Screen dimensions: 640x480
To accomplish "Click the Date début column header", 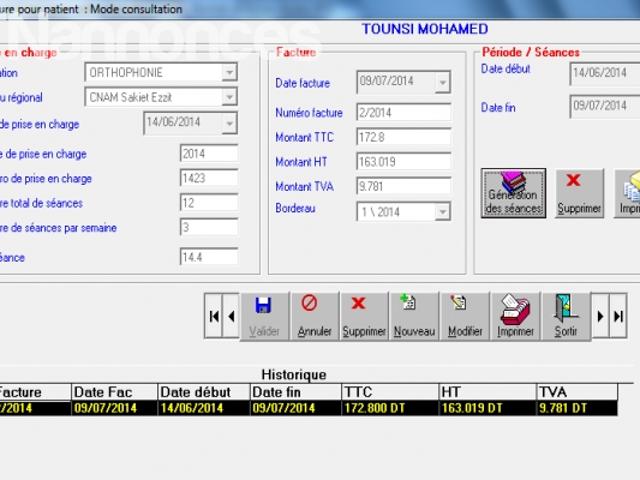I will (x=204, y=392).
